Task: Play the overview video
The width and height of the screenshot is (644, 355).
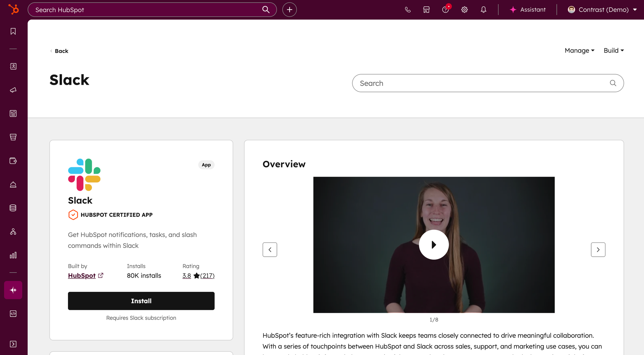Action: (434, 245)
